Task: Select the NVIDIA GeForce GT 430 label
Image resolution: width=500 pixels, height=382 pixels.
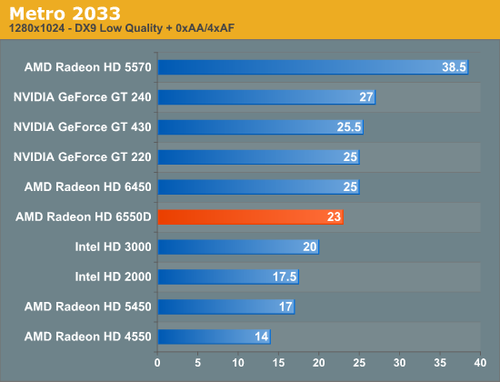Action: pyautogui.click(x=82, y=127)
